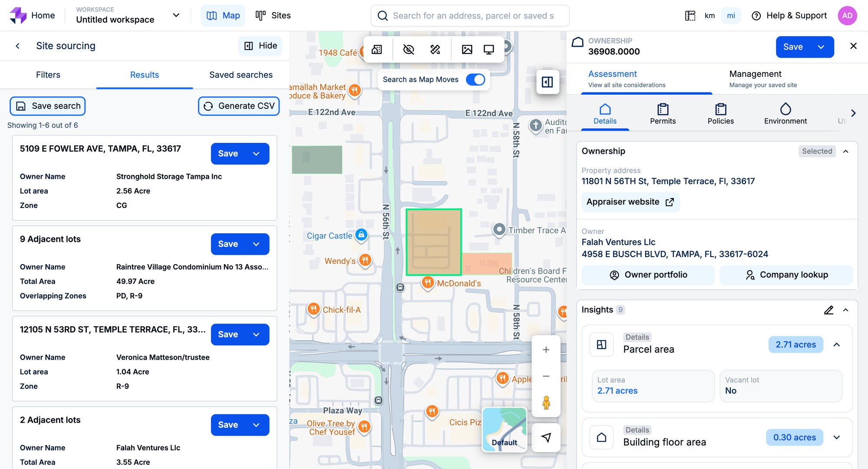Expand the Building floor area details
868x469 pixels.
click(x=836, y=438)
